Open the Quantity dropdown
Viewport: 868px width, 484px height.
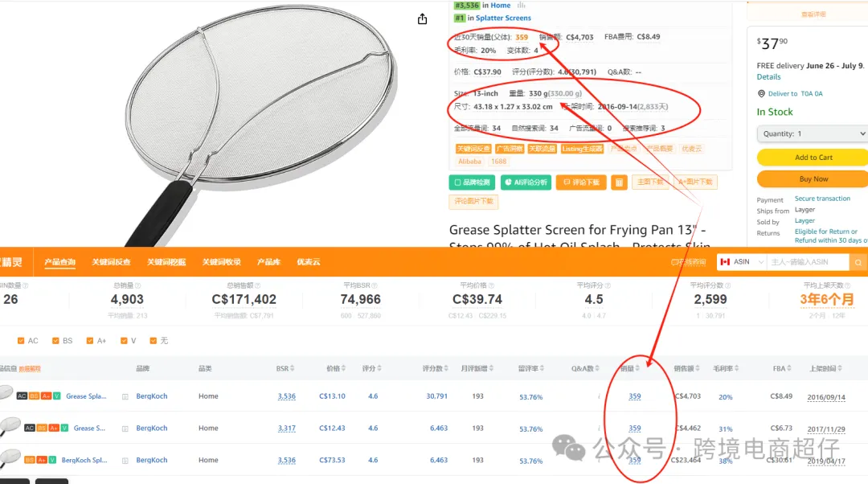coord(812,133)
